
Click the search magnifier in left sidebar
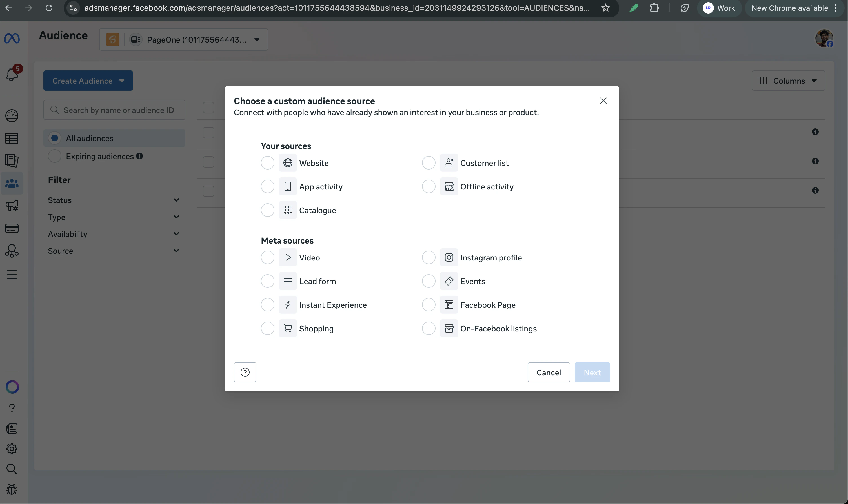[x=12, y=469]
